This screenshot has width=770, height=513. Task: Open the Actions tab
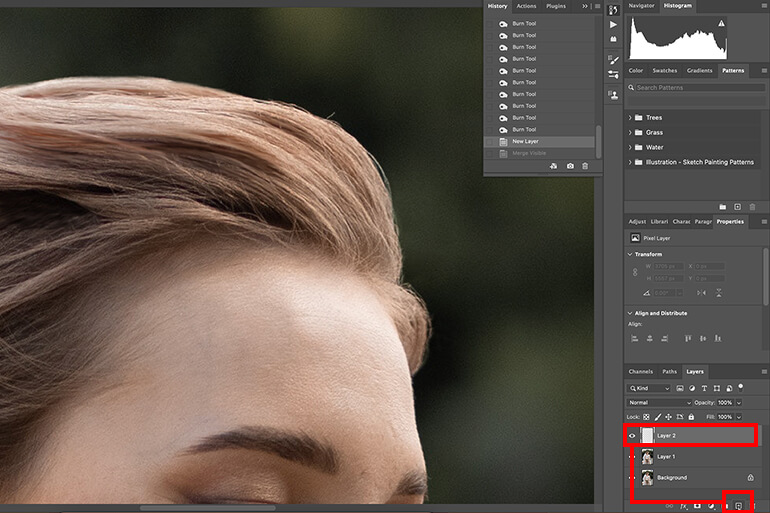(x=526, y=6)
